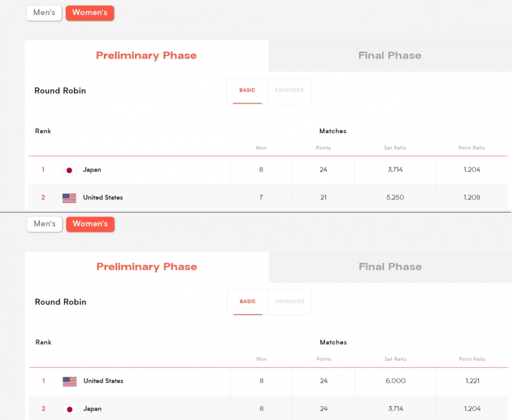Select BASIC view in top panel
This screenshot has width=512, height=420.
point(247,91)
